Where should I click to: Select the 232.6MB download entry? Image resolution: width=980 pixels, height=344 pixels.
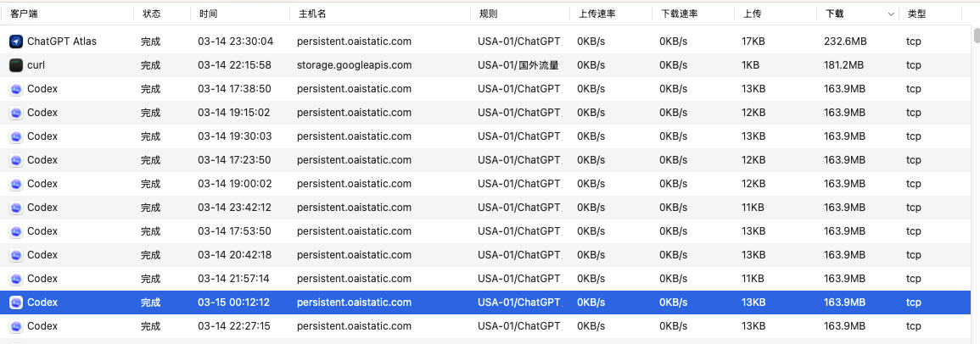tap(845, 41)
